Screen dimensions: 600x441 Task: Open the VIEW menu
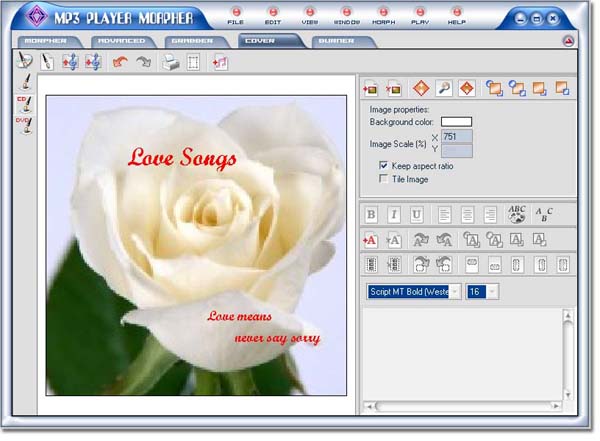[x=310, y=17]
